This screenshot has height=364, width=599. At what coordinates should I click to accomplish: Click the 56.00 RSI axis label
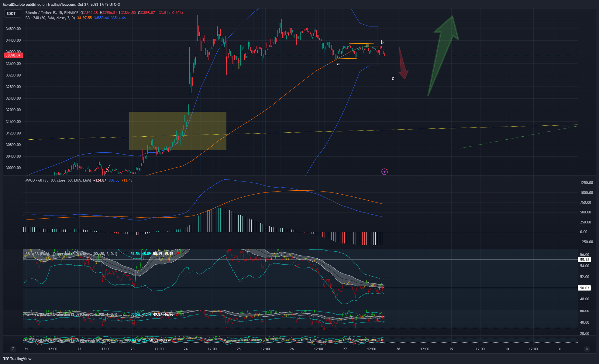pos(584,255)
